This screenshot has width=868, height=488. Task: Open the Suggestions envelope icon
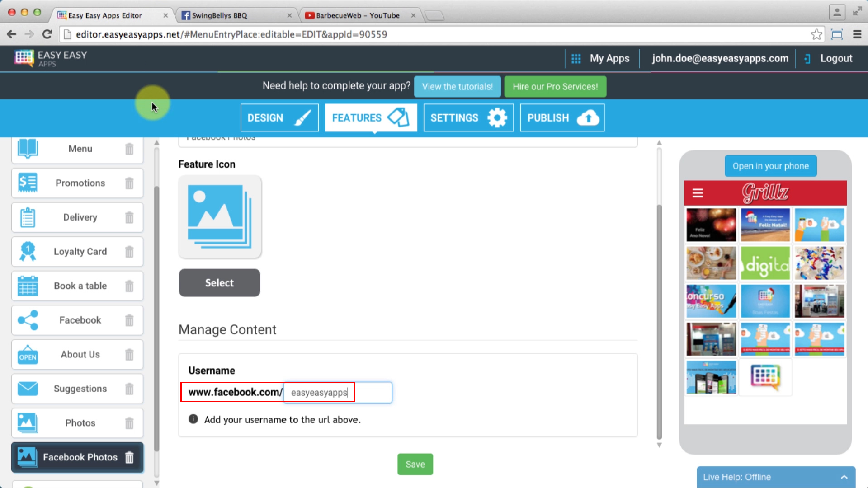pos(28,389)
